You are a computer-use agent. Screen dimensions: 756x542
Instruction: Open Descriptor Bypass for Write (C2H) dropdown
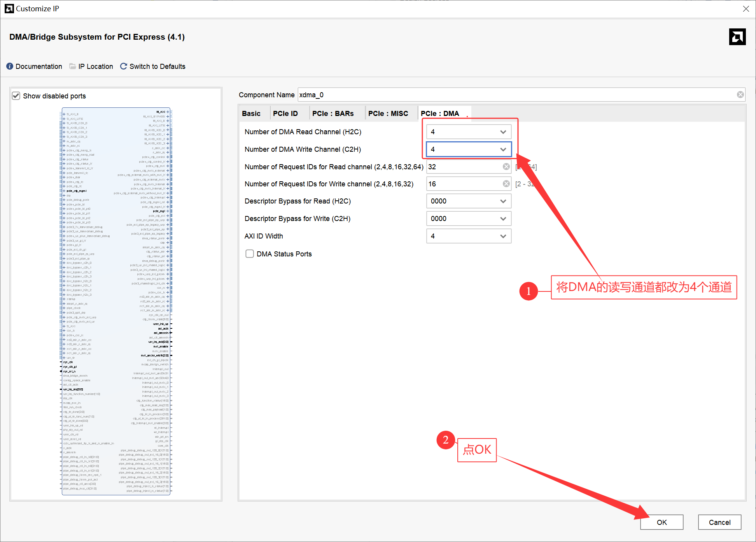(x=469, y=219)
